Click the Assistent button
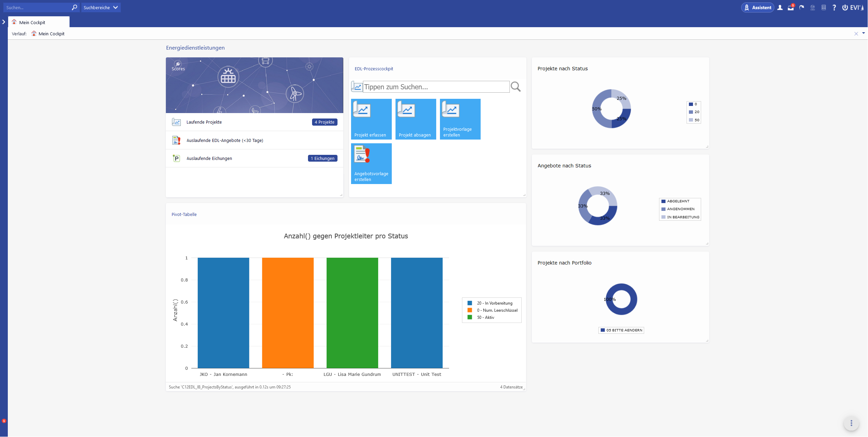Viewport: 868px width, 437px height. (x=757, y=7)
